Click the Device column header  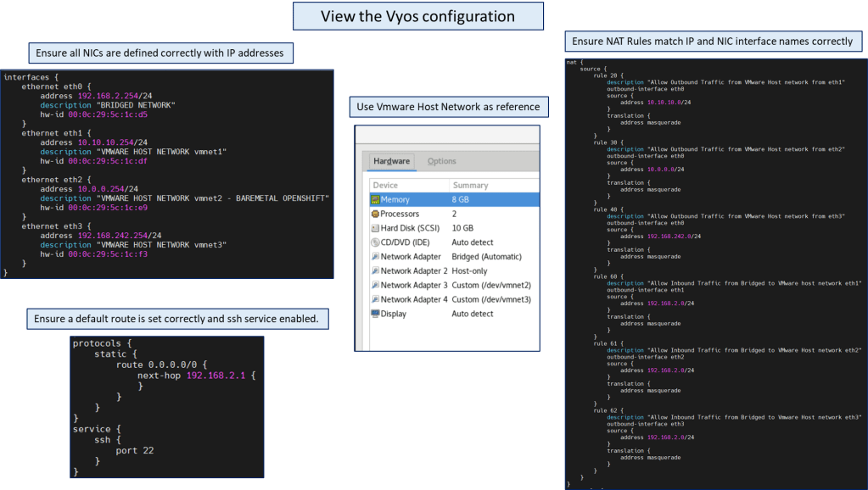pyautogui.click(x=385, y=185)
